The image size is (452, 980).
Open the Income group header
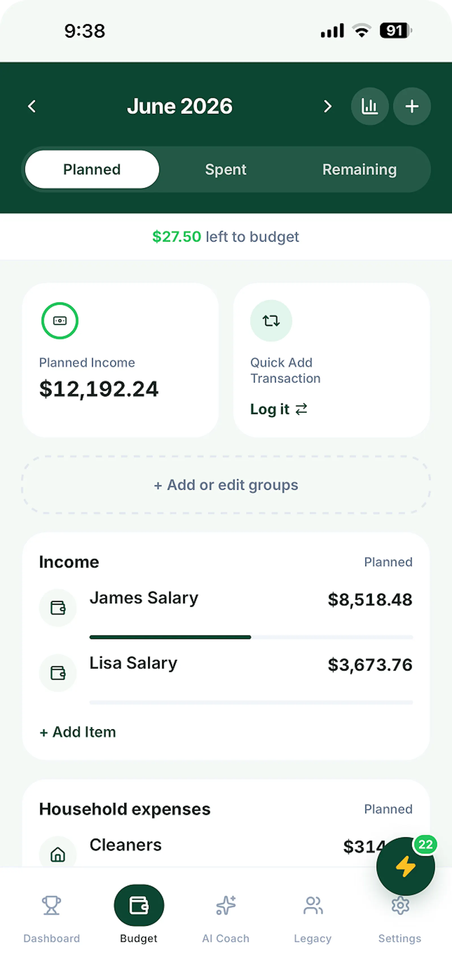(x=69, y=562)
